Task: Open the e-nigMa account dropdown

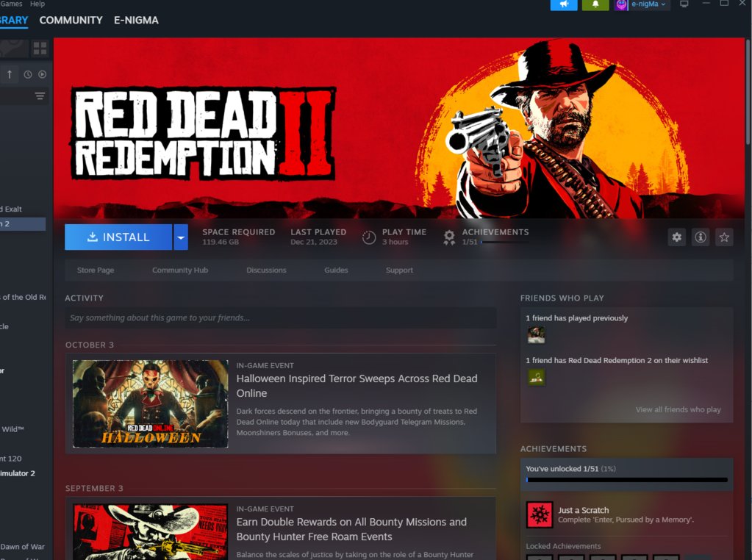Action: (648, 4)
